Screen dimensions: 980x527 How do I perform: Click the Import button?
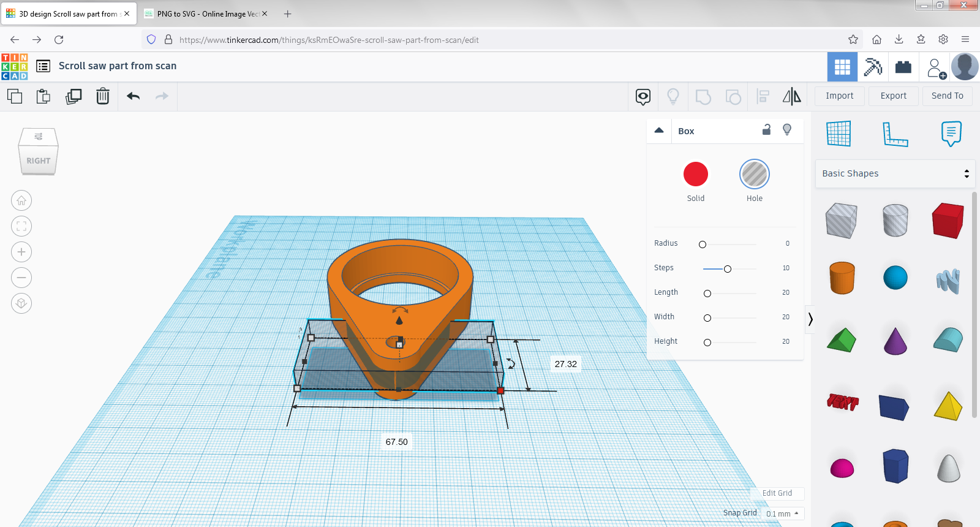click(x=839, y=96)
